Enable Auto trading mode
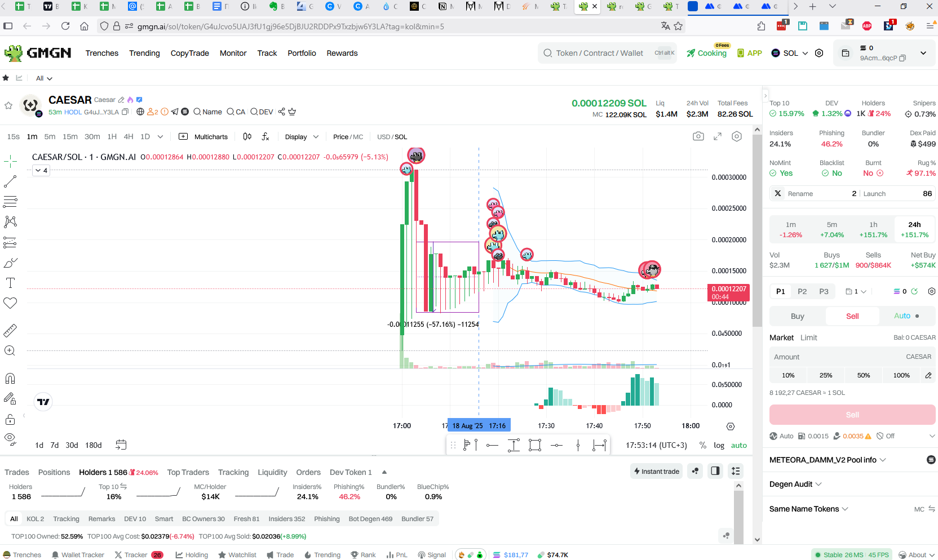The image size is (938, 560). 906,316
